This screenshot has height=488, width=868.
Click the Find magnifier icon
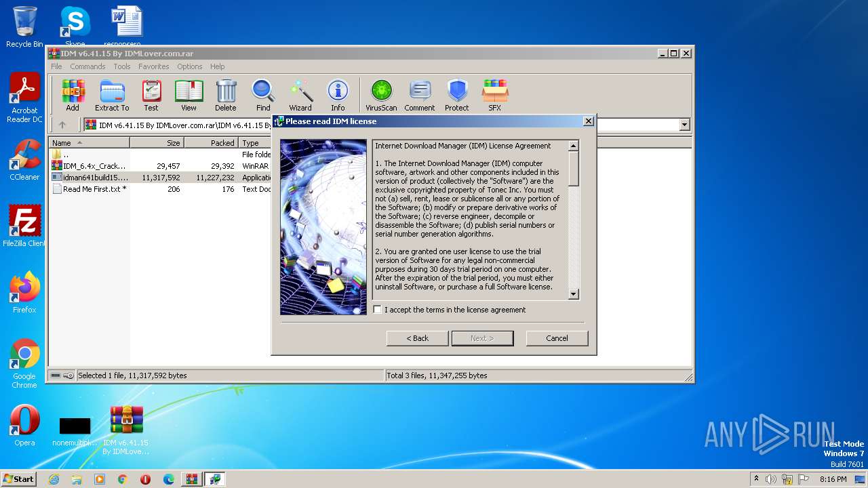[x=263, y=95]
